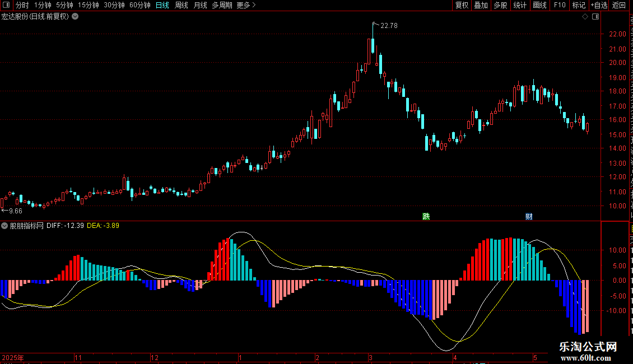Click the 10.00 price axis label

coord(618,206)
